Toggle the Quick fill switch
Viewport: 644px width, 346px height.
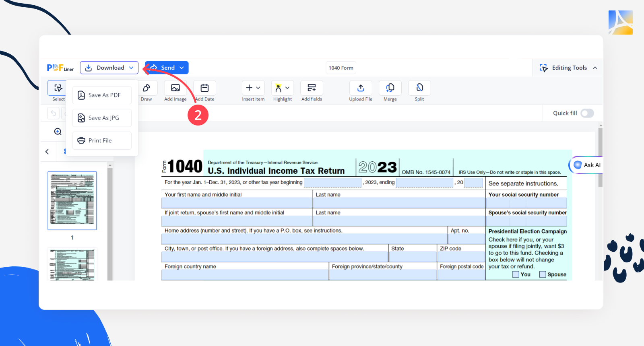pyautogui.click(x=587, y=113)
